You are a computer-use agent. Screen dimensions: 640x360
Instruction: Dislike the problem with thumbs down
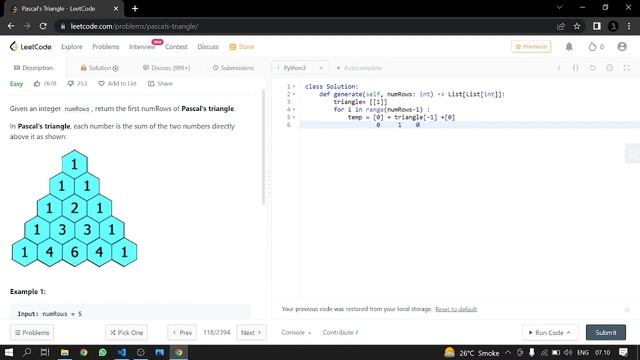pos(71,83)
